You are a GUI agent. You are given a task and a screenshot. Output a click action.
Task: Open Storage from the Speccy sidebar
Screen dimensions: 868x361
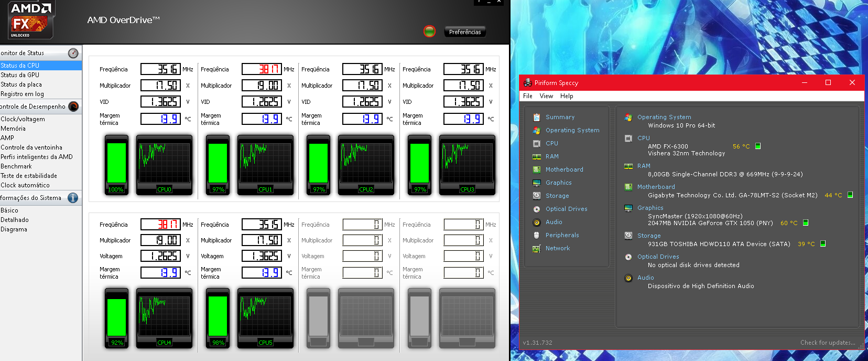(x=557, y=196)
